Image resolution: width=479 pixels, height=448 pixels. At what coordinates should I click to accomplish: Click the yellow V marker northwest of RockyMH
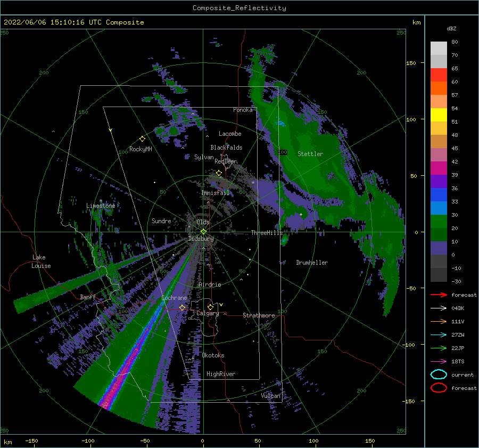(110, 130)
